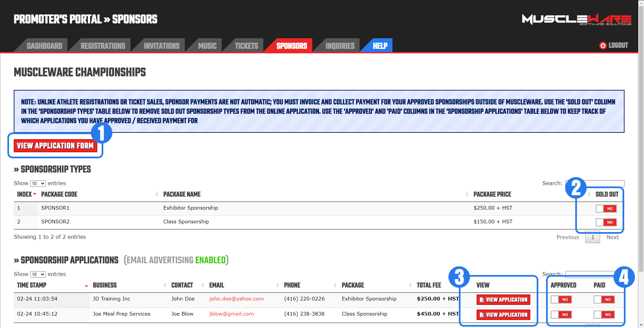Viewport: 644px width, 328px height.
Task: Sort applications by Time Stamp arrow
Action: click(86, 286)
